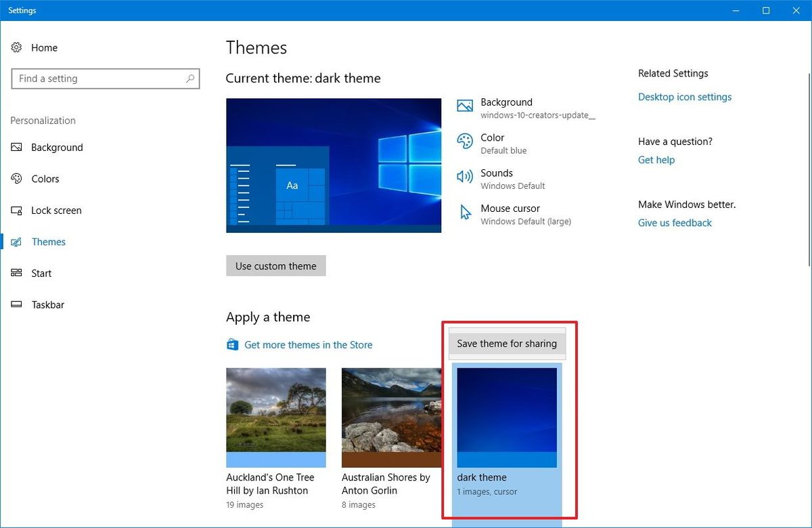The image size is (812, 528).
Task: Select the Mouse cursor arrow icon
Action: (x=464, y=212)
